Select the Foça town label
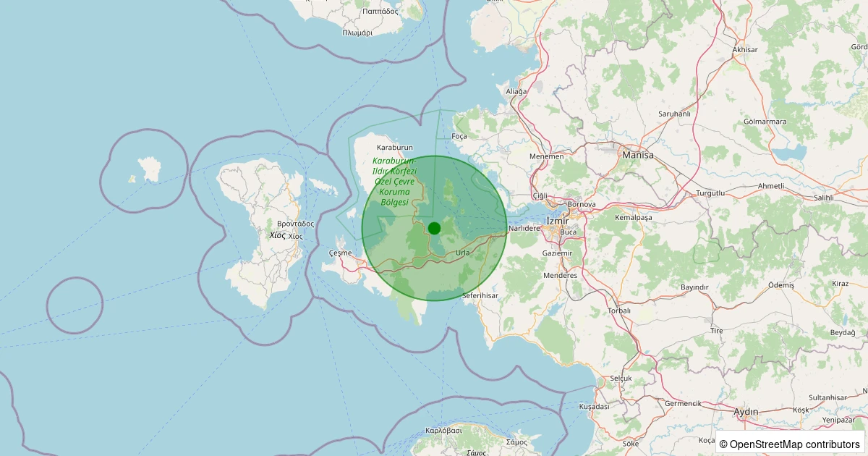868x456 pixels. pos(459,136)
